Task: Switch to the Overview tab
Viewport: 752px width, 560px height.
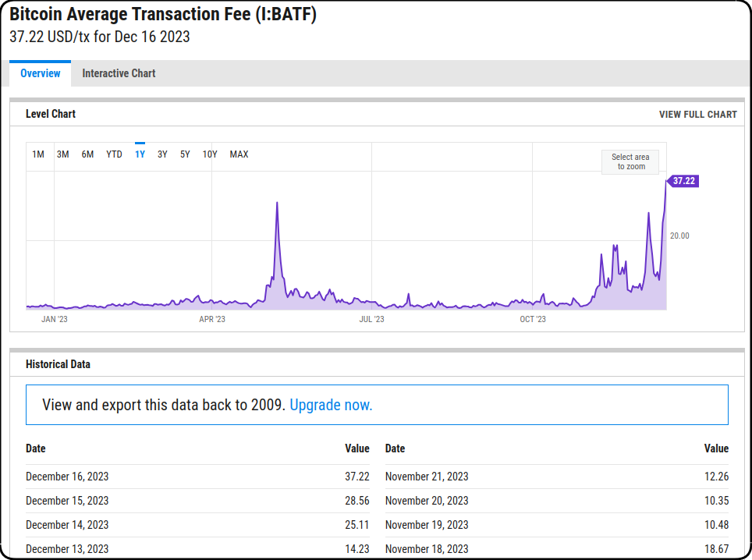Action: click(x=41, y=73)
